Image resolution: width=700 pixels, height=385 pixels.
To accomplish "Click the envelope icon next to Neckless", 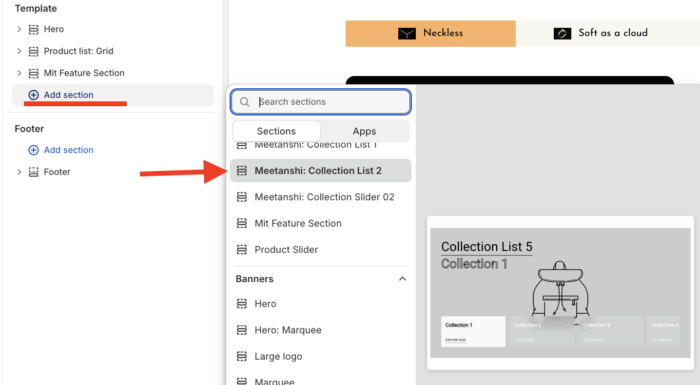I will pos(407,33).
